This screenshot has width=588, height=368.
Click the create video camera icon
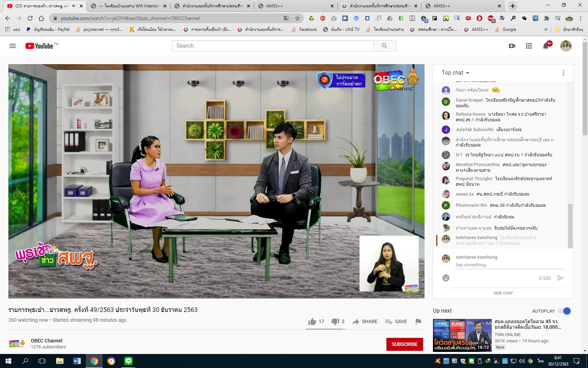click(x=512, y=46)
